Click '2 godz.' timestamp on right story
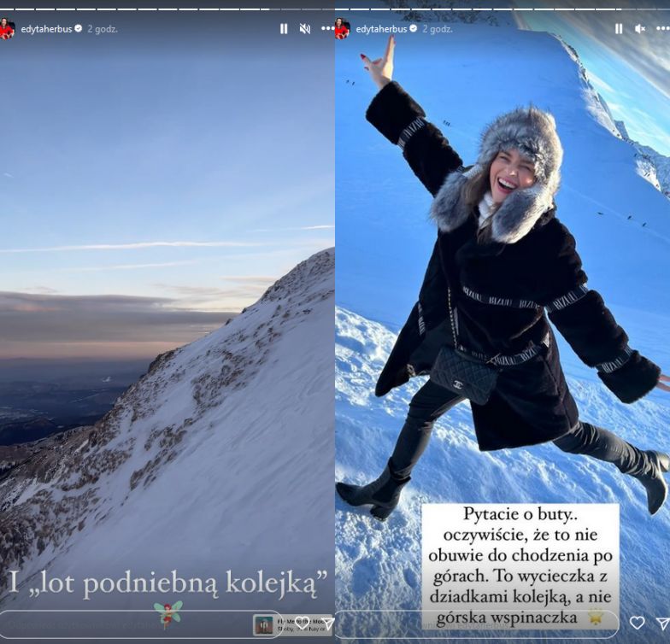 (438, 29)
